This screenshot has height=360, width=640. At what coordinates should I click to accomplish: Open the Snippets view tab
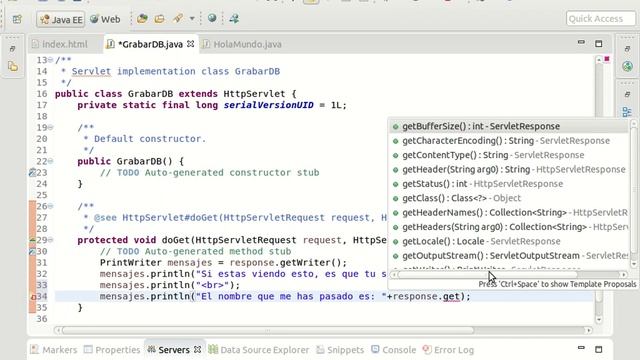click(340, 350)
